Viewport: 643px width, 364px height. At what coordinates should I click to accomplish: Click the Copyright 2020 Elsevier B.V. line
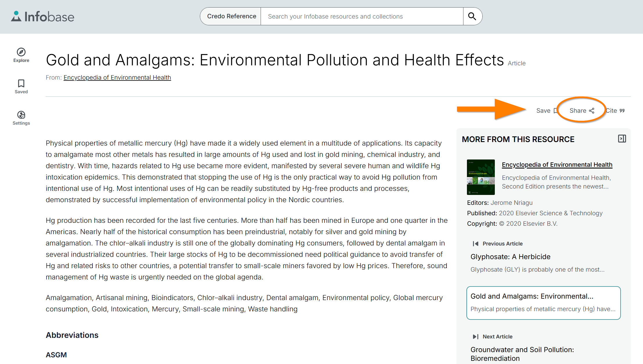(x=512, y=224)
